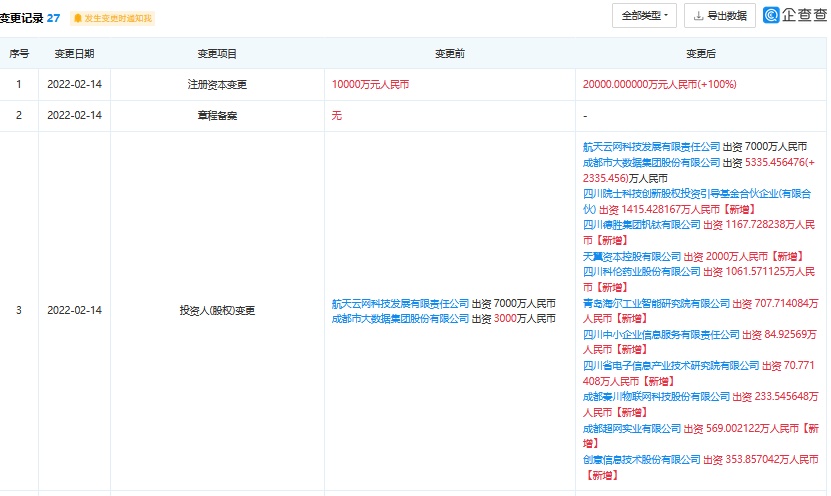Click the 导出数据 button

pyautogui.click(x=719, y=16)
